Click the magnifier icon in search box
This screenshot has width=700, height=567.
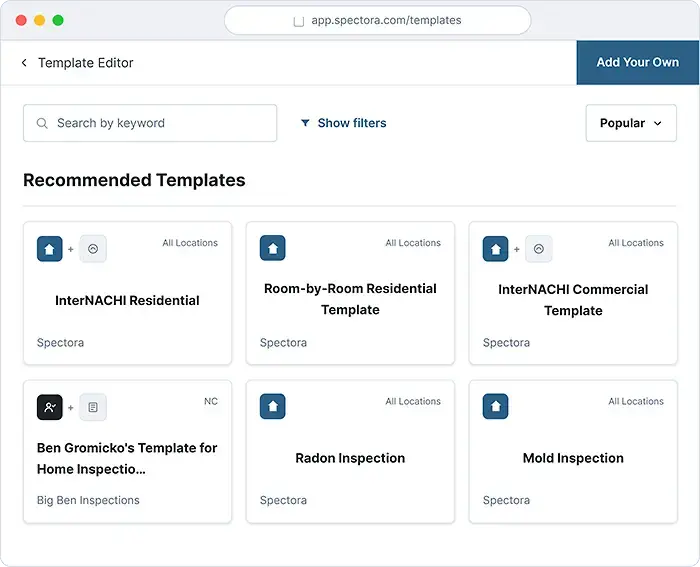click(x=42, y=123)
